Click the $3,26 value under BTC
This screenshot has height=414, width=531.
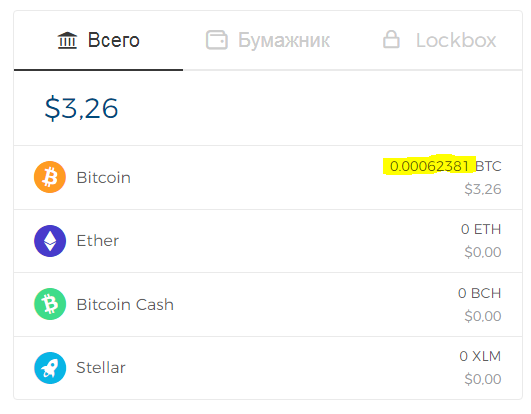click(x=483, y=189)
